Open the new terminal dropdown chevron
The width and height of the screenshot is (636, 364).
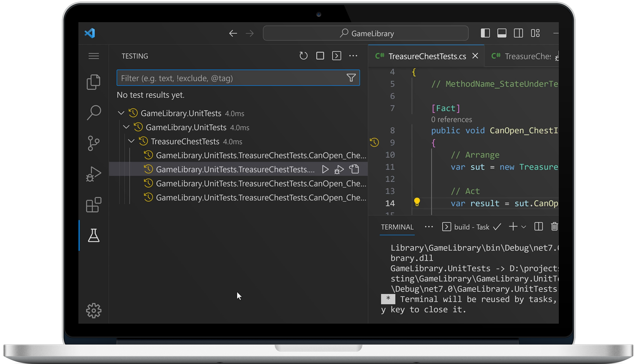point(524,227)
